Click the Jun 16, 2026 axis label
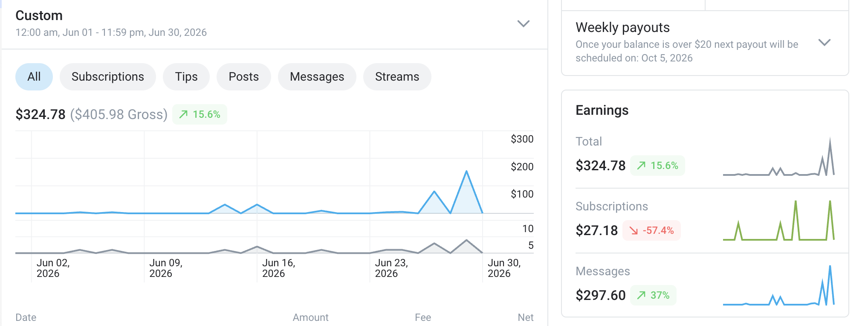The height and width of the screenshot is (326, 868). (279, 268)
